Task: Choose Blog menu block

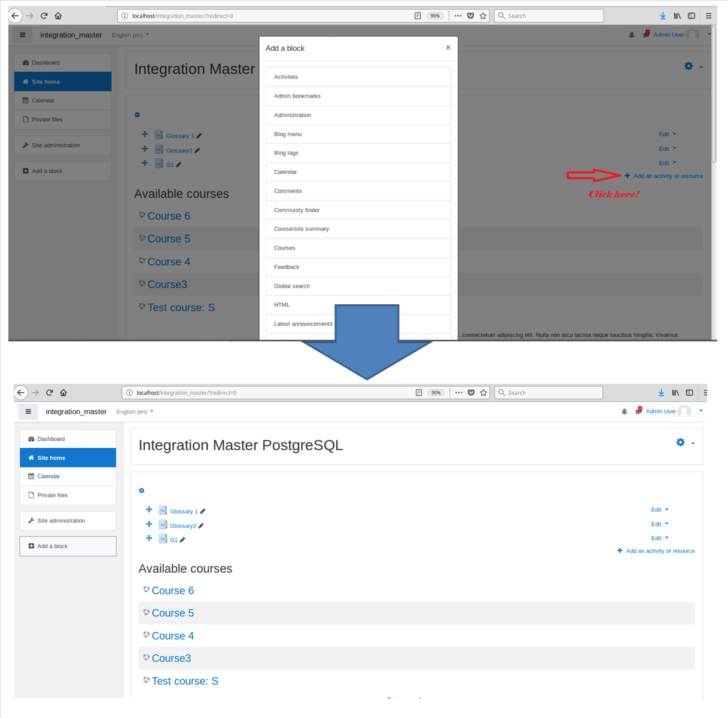Action: pos(358,134)
